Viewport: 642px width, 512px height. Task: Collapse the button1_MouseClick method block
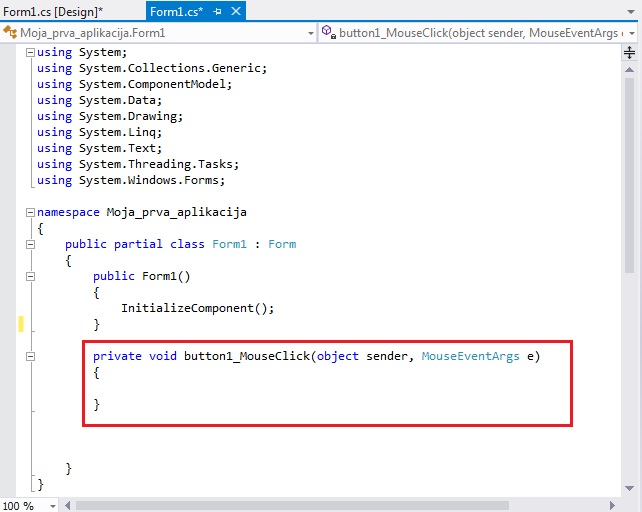tap(30, 356)
